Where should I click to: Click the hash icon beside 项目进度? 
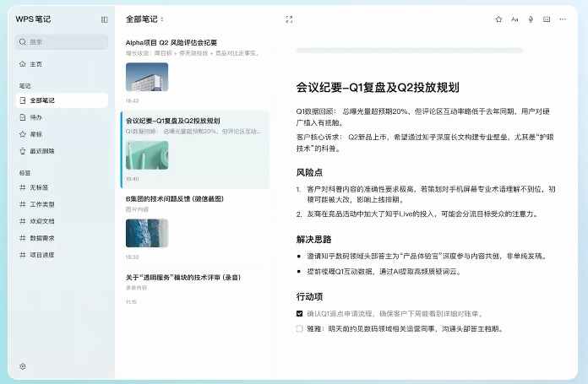click(23, 255)
